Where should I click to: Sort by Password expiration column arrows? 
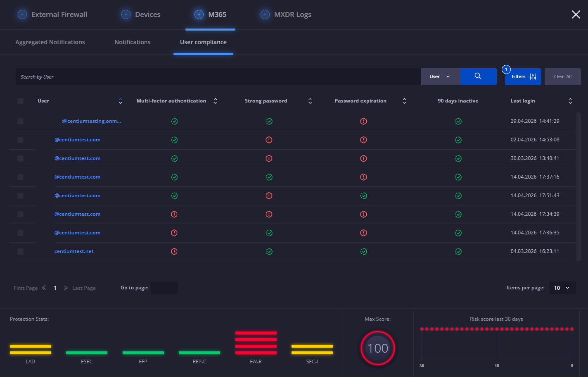tap(405, 101)
